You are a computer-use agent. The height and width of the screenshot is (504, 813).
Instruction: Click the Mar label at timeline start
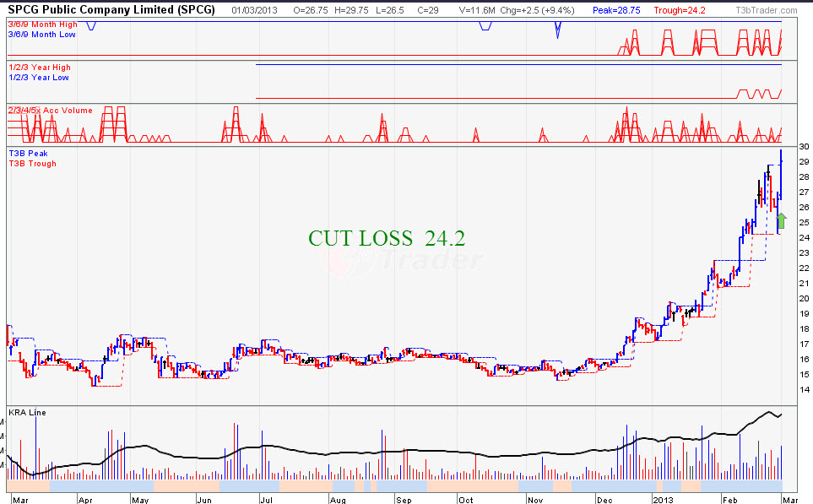tap(20, 500)
